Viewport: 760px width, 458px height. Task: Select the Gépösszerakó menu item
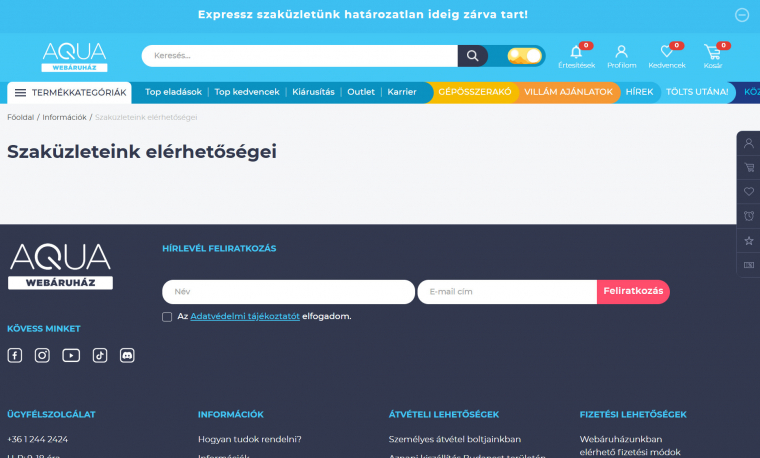pos(475,92)
